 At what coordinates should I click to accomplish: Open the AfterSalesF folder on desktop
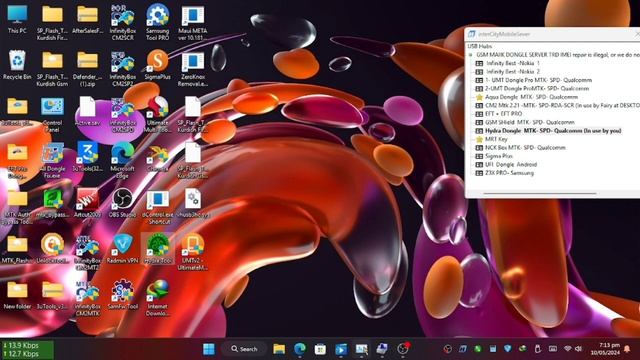[x=87, y=19]
